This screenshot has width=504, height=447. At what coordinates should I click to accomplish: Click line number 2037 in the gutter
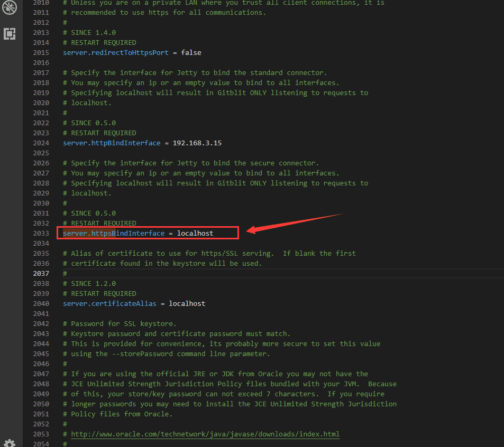point(41,273)
